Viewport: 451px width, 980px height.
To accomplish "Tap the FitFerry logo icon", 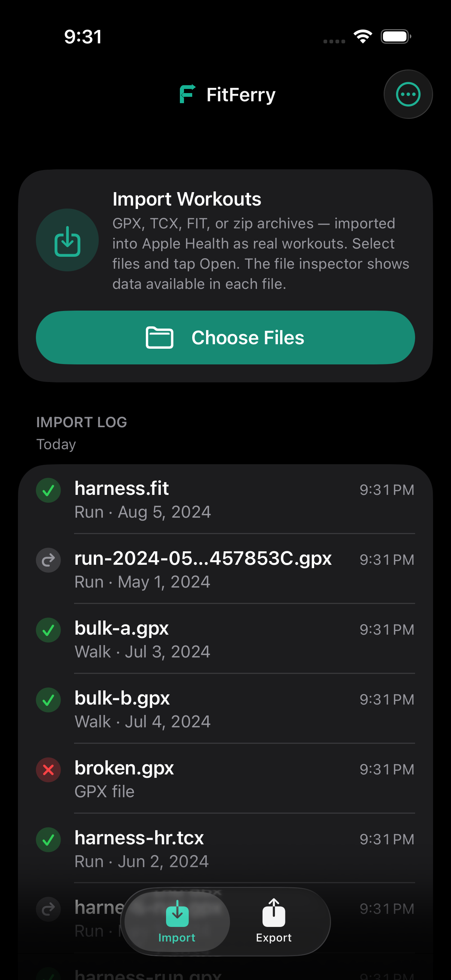I will click(187, 94).
